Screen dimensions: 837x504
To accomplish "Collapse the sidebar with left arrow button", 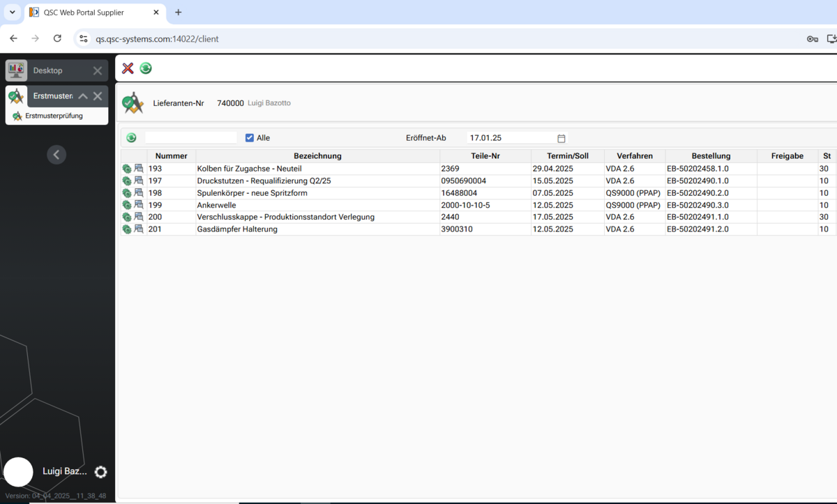I will click(x=56, y=155).
